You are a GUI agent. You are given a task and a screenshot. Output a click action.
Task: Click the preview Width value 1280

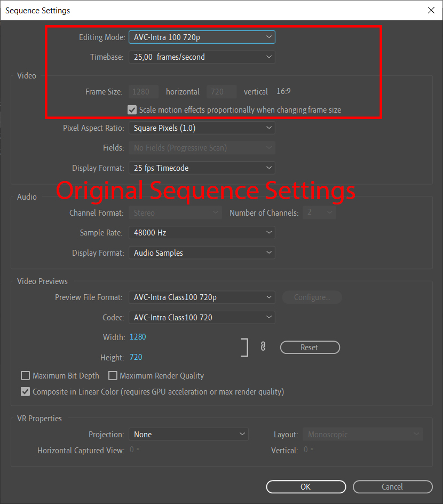click(x=138, y=337)
